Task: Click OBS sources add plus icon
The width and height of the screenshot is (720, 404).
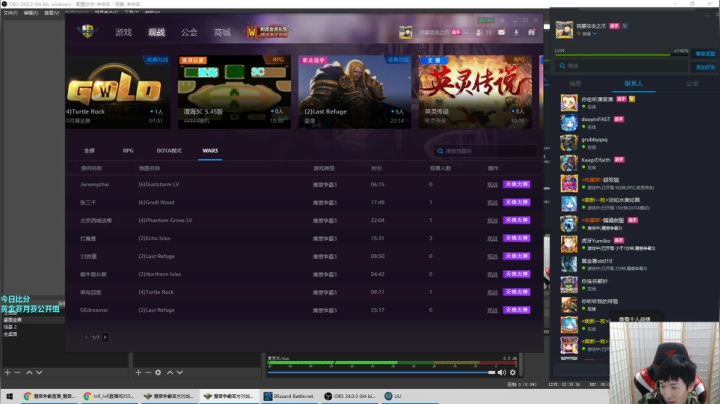Action: coord(138,372)
